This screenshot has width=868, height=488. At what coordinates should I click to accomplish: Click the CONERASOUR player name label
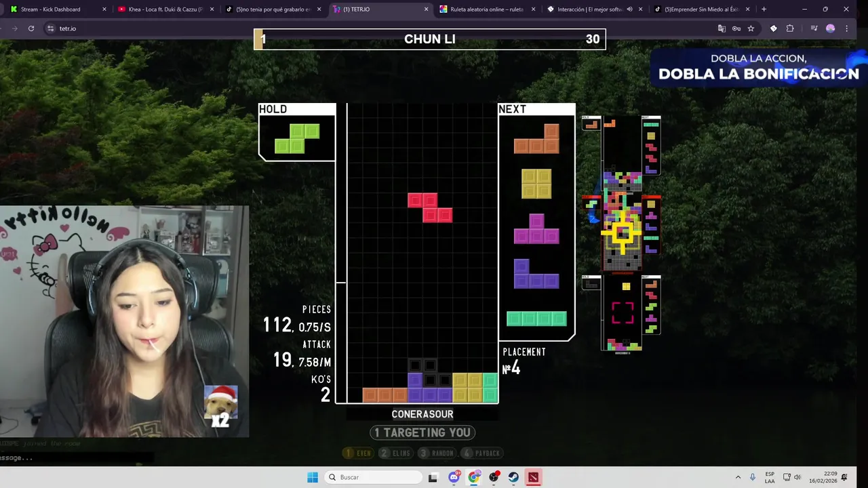click(x=422, y=414)
